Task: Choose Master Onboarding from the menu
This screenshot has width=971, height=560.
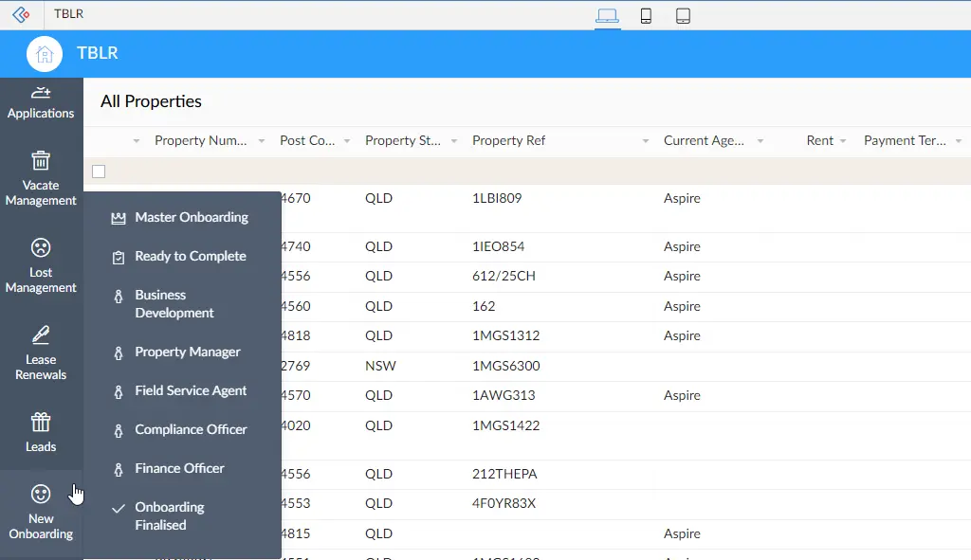Action: coord(190,217)
